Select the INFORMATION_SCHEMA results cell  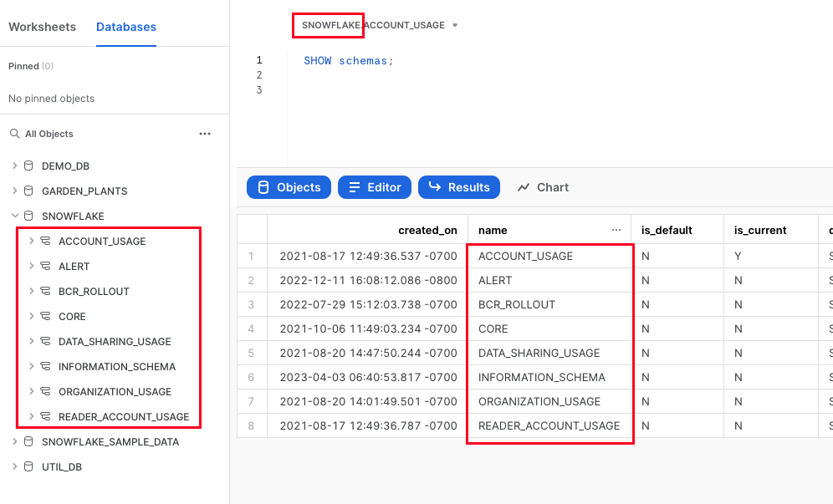(x=549, y=377)
